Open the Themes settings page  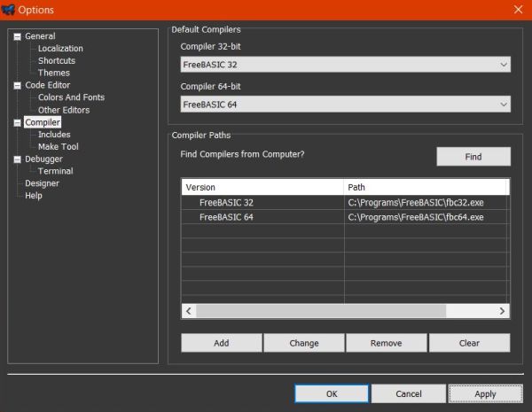(54, 73)
